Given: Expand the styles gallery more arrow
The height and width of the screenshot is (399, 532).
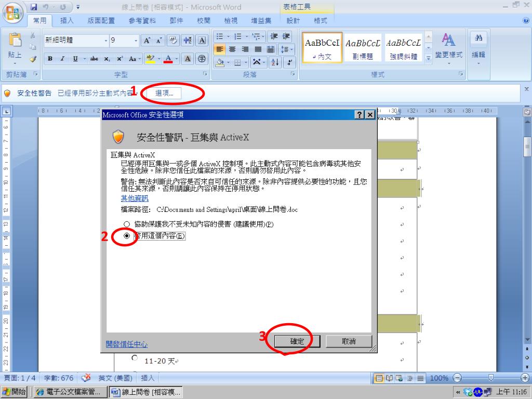Looking at the screenshot, I should coord(429,58).
